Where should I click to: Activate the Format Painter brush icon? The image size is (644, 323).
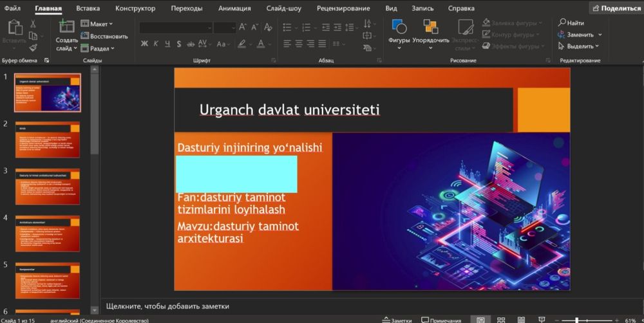33,48
